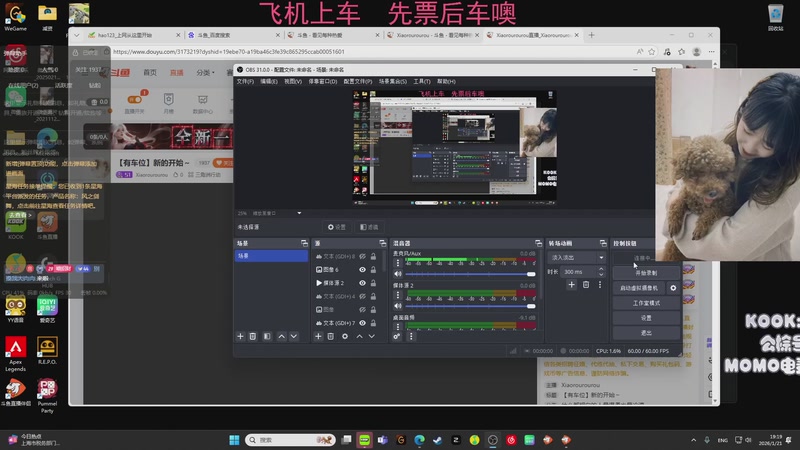800x450 pixels.
Task: Open 麦克风/Aux channel three-dot options
Action: tap(398, 263)
